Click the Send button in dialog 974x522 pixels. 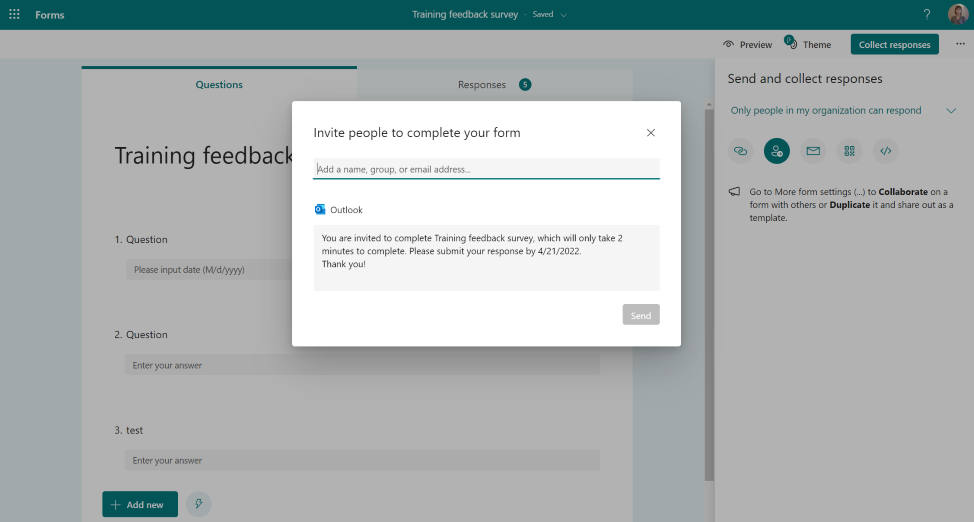point(641,315)
